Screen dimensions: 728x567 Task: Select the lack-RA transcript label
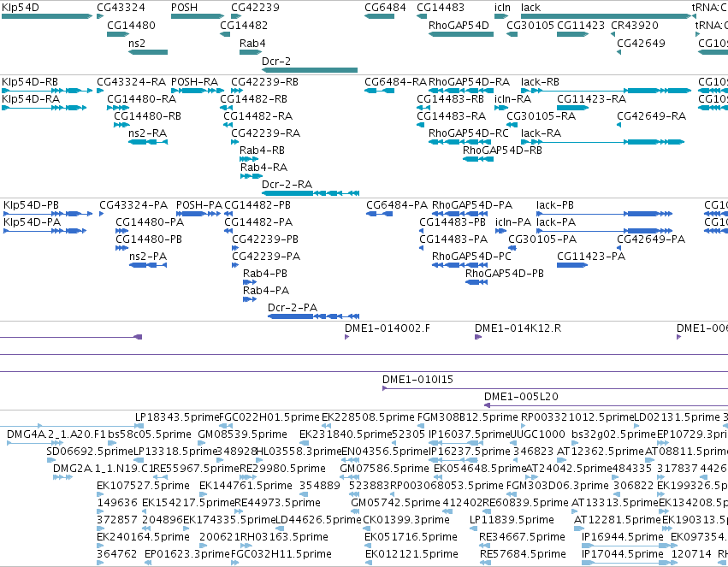[542, 133]
